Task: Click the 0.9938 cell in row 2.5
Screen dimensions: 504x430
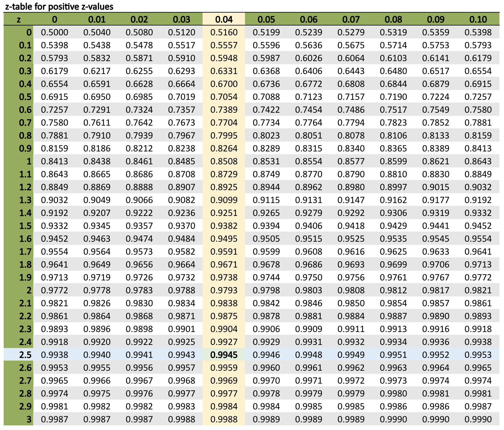Action: tap(54, 355)
